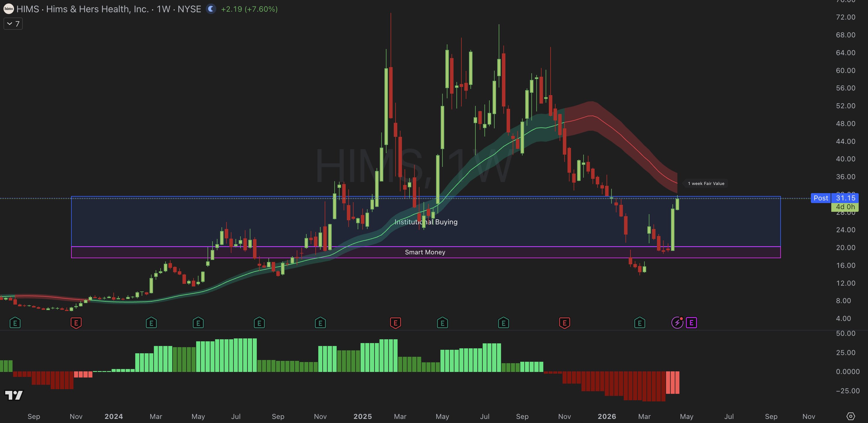The width and height of the screenshot is (868, 423).
Task: Click the hims ticker logo icon
Action: [8, 9]
